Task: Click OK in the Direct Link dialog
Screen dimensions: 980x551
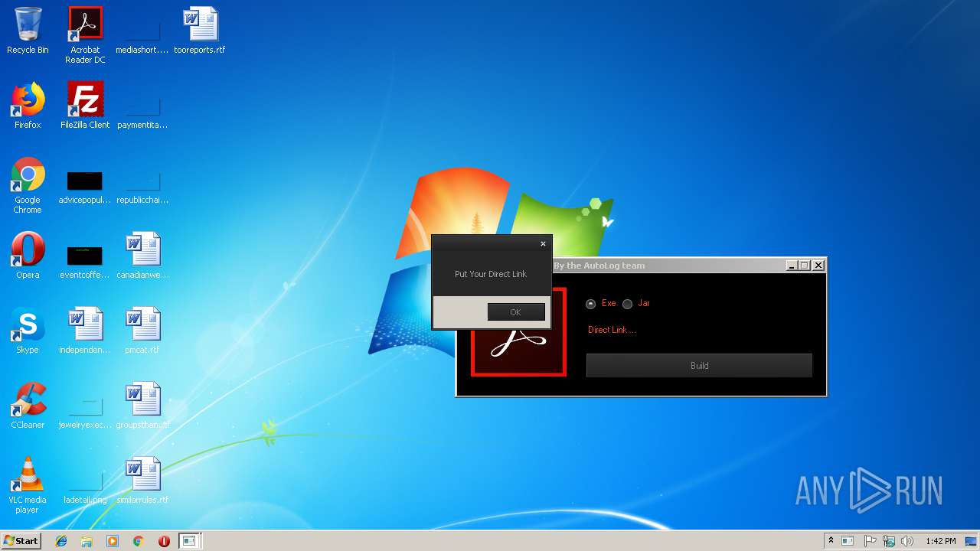Action: coord(516,311)
